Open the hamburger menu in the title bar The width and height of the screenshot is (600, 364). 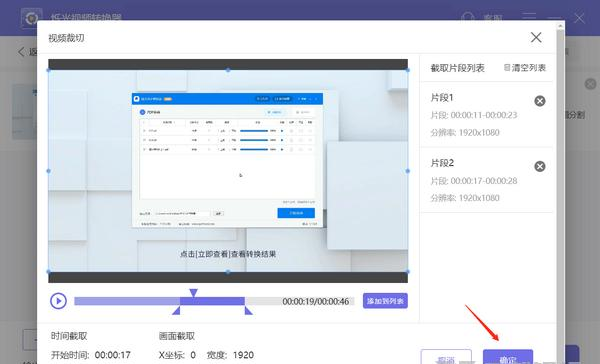[x=529, y=17]
